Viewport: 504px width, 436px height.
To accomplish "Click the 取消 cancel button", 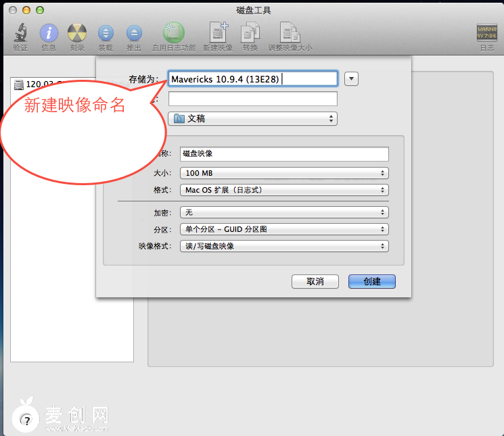I will pos(315,282).
